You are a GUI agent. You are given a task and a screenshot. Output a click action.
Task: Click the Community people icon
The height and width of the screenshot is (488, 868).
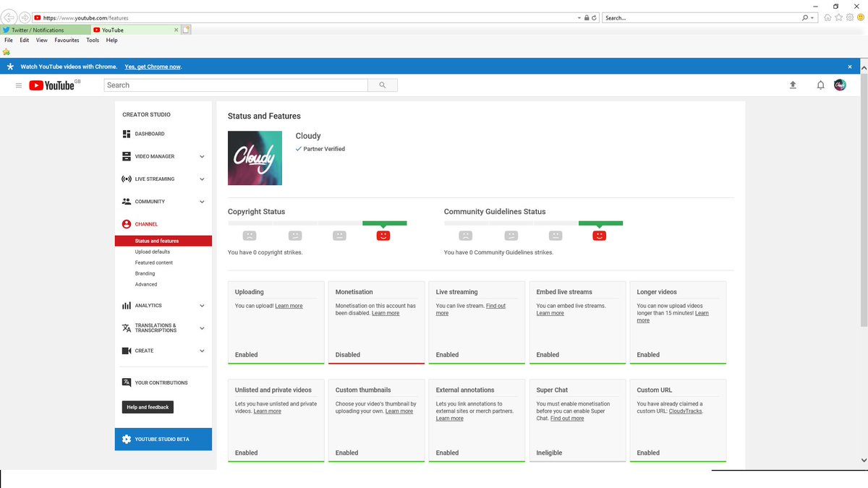127,202
